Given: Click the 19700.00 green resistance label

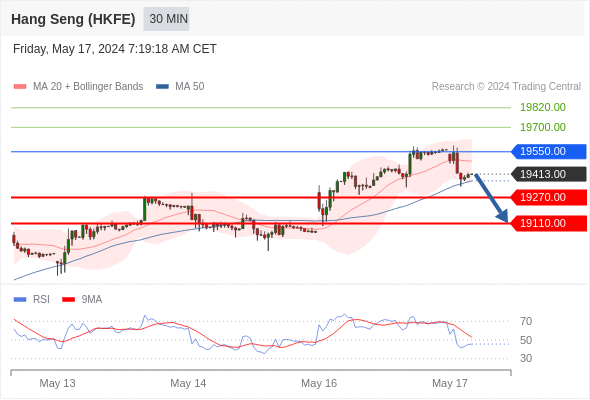Looking at the screenshot, I should point(543,127).
